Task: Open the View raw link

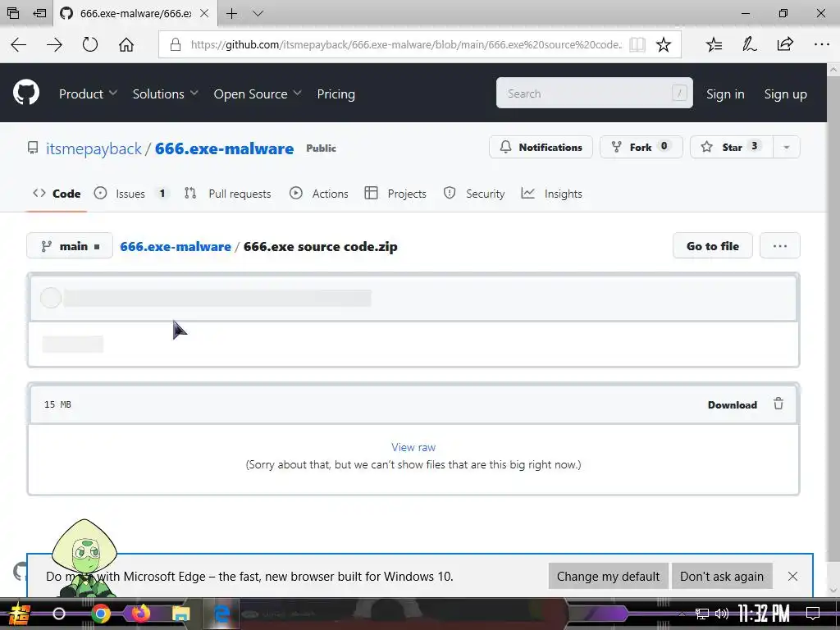Action: [x=413, y=447]
